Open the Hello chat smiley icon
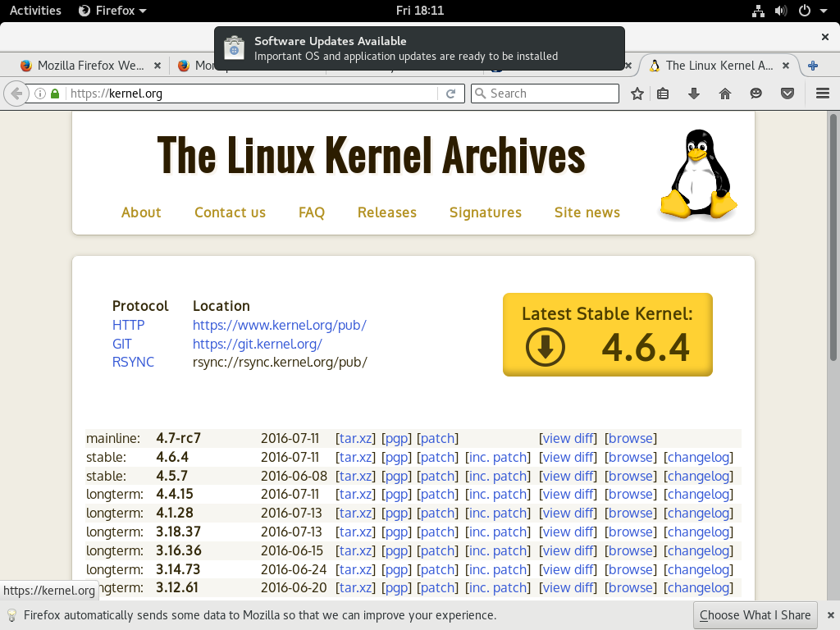Screen dimensions: 840x630 [756, 94]
